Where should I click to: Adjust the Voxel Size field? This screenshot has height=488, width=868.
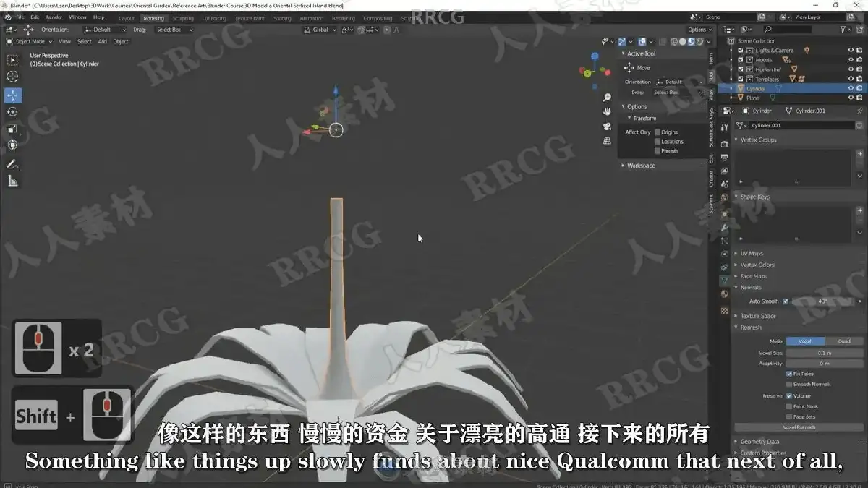[825, 353]
